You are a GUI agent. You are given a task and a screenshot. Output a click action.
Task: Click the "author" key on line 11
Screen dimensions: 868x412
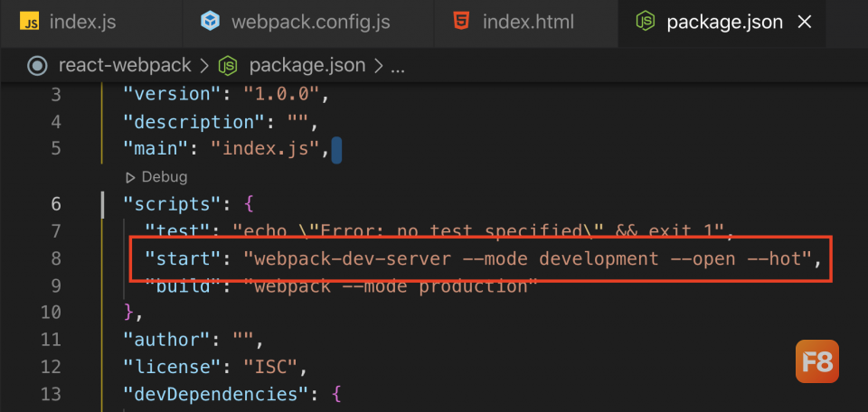(x=167, y=340)
